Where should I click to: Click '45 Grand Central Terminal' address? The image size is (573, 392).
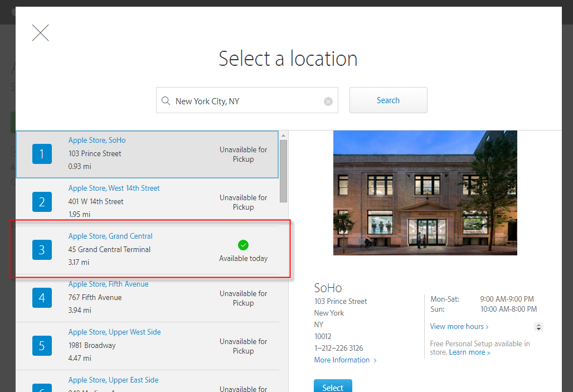click(109, 249)
